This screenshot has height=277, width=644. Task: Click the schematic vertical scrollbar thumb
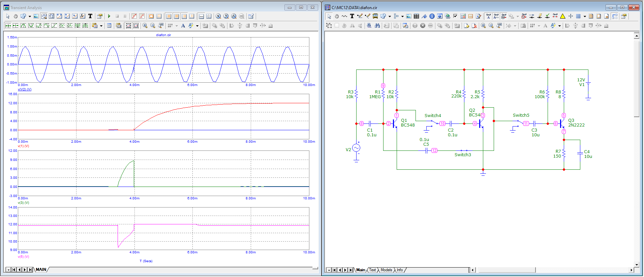coord(637,79)
